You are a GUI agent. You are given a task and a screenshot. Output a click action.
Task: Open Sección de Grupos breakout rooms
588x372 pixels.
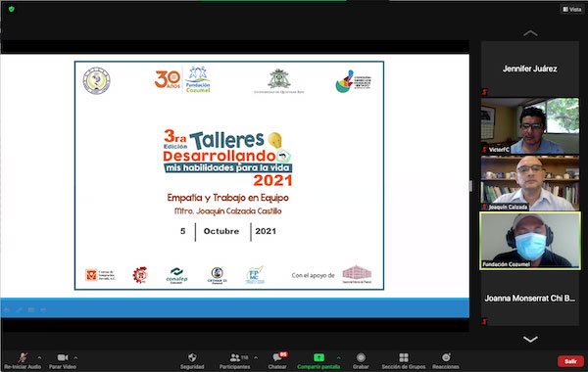(x=404, y=357)
